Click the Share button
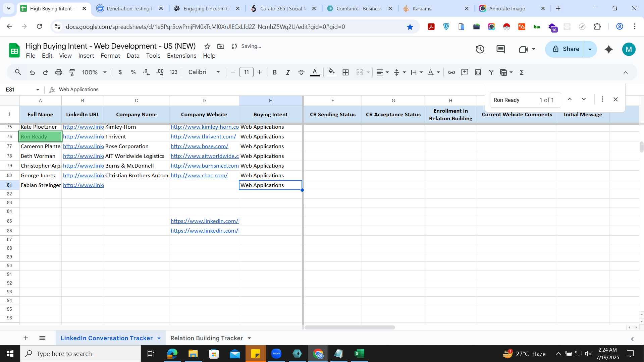The image size is (644, 362). [x=566, y=49]
